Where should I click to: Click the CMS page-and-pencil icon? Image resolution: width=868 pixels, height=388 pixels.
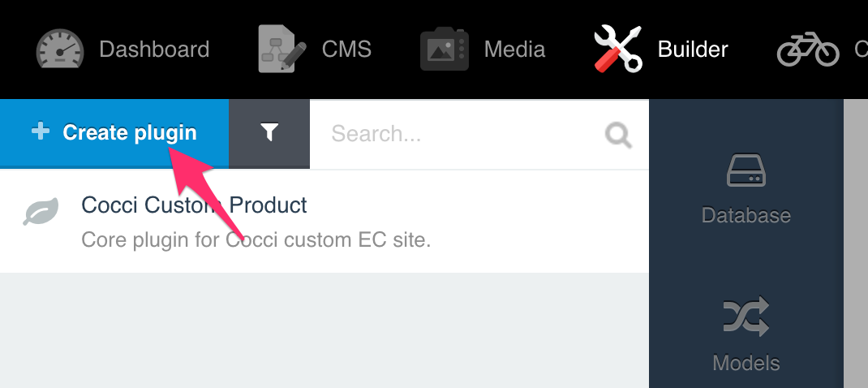tap(282, 48)
